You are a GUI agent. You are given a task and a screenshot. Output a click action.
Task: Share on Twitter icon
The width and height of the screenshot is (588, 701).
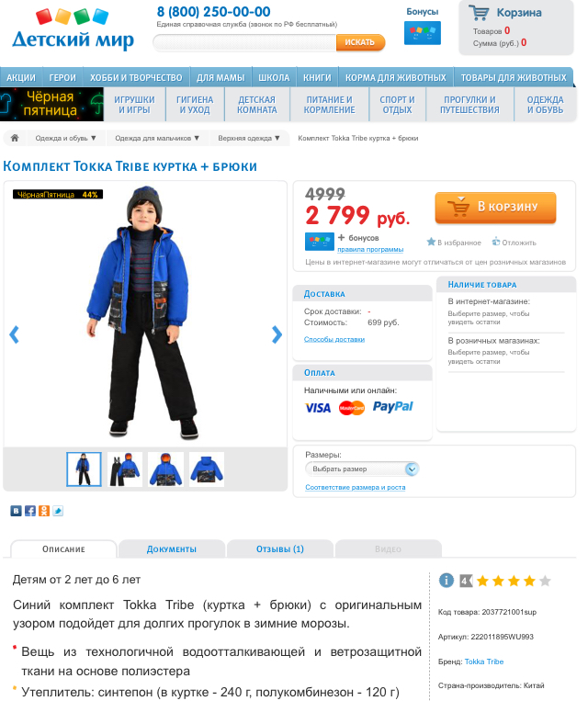[x=58, y=511]
